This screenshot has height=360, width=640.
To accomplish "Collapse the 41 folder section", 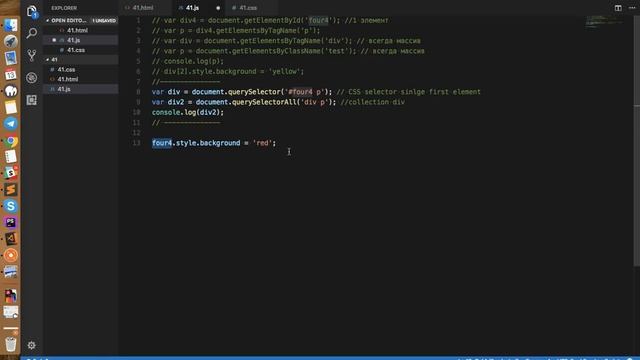I will point(48,60).
